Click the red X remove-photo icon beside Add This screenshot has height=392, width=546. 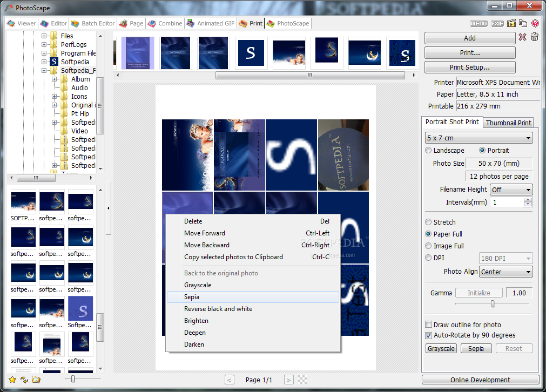point(522,37)
